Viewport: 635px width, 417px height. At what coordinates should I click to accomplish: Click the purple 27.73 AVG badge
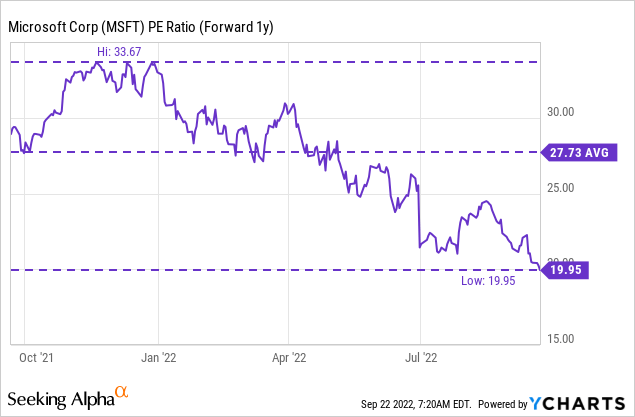click(579, 152)
